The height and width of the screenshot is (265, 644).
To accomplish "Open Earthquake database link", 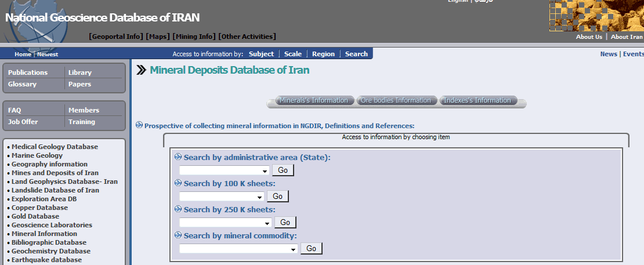I will click(46, 260).
